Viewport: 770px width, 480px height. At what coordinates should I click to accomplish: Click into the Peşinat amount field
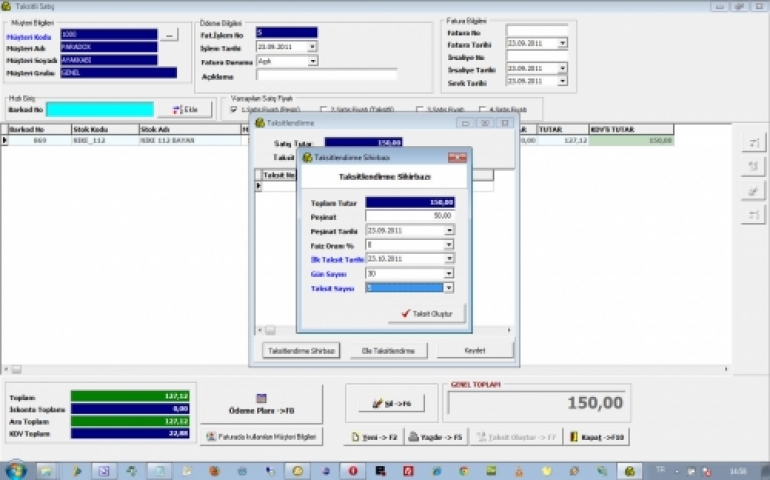click(x=409, y=216)
